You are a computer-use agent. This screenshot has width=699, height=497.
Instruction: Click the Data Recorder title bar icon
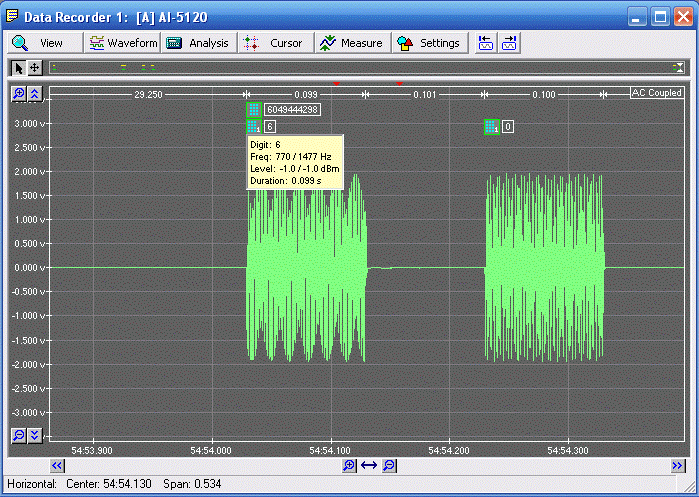pos(12,16)
